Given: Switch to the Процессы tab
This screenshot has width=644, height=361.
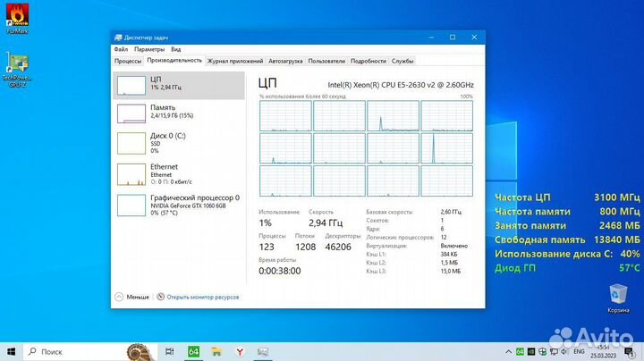Looking at the screenshot, I should 128,61.
